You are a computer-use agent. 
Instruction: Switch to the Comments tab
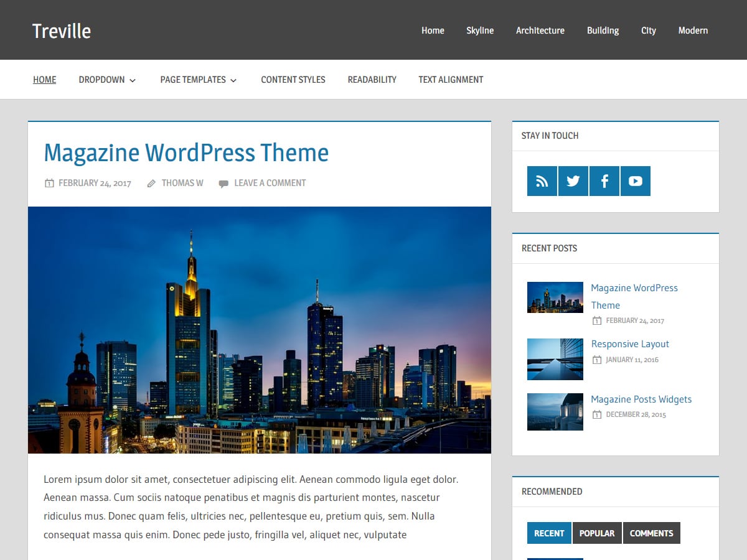coord(652,533)
